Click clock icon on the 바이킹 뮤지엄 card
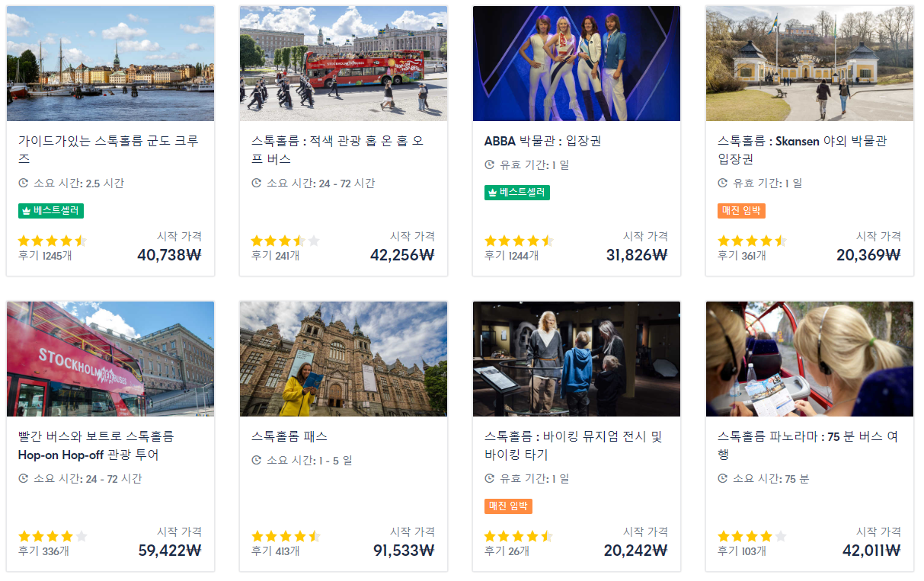 (489, 478)
